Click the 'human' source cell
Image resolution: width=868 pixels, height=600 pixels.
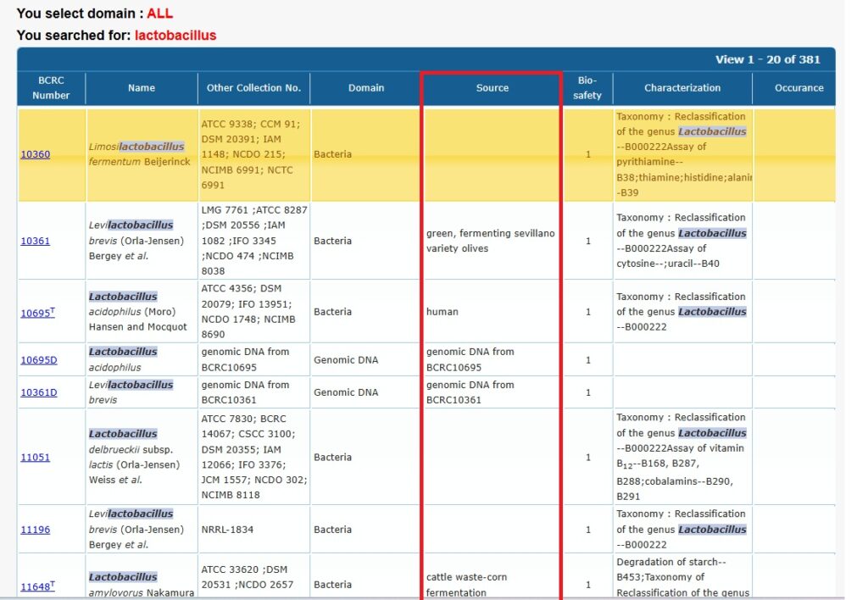442,312
